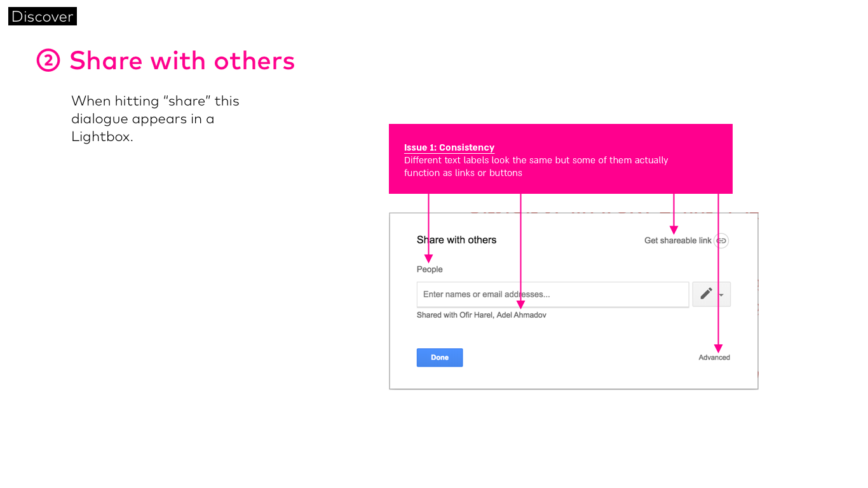Screen dimensions: 868x488
Task: Click the black Discover tag
Action: [x=43, y=17]
